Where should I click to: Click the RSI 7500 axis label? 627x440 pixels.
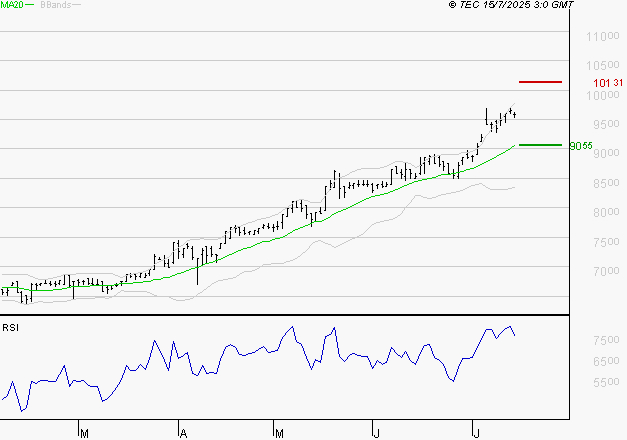[x=606, y=340]
